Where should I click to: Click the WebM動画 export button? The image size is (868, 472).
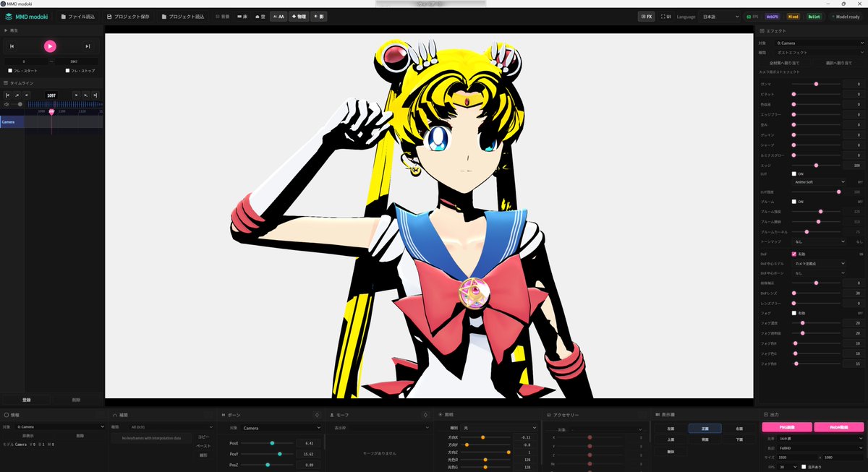(x=839, y=427)
